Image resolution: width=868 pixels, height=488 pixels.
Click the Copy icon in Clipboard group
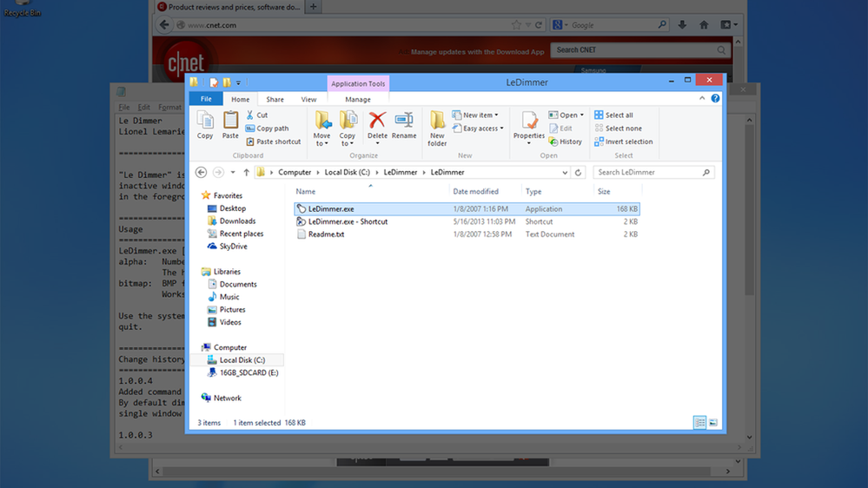[205, 120]
